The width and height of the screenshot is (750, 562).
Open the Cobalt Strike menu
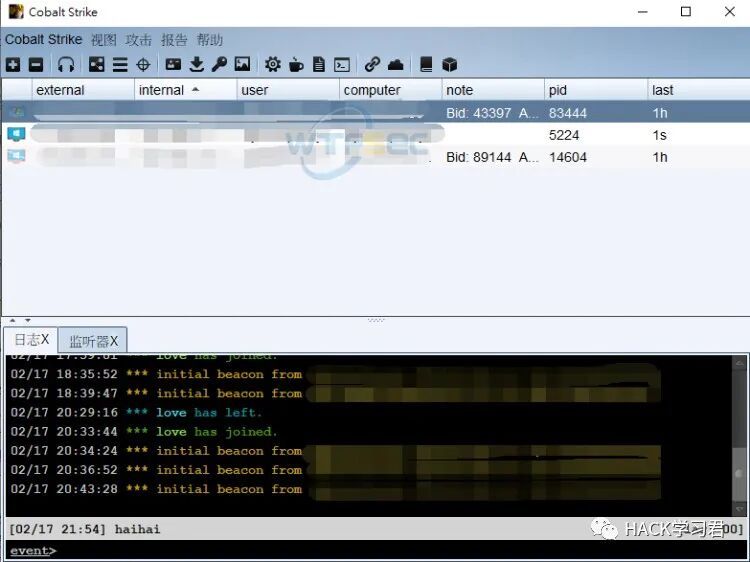(x=44, y=39)
